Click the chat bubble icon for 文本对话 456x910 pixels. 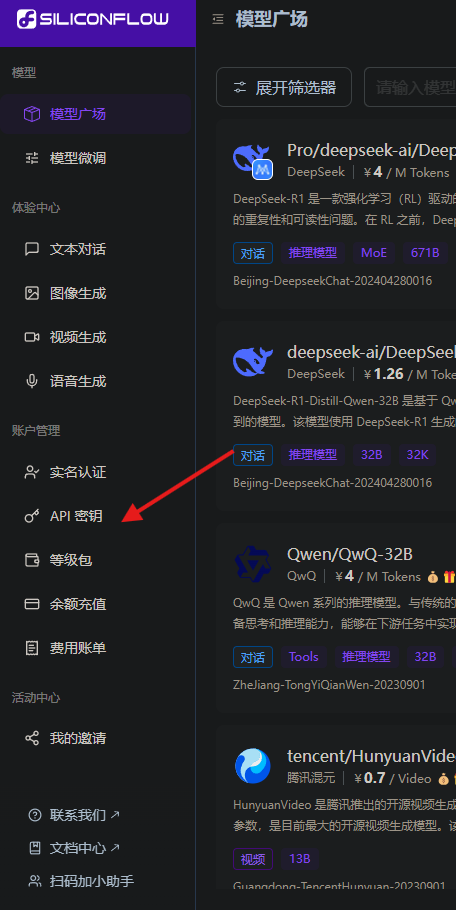pos(32,250)
